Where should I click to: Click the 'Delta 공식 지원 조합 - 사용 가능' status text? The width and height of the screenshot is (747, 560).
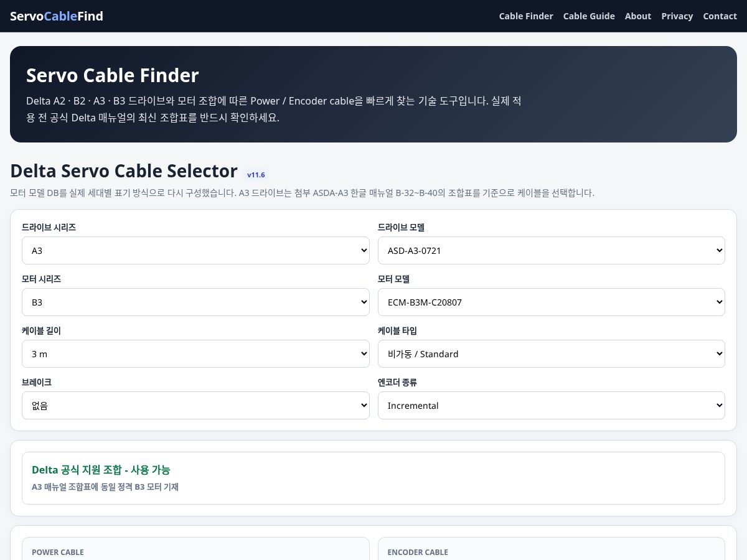tap(101, 470)
